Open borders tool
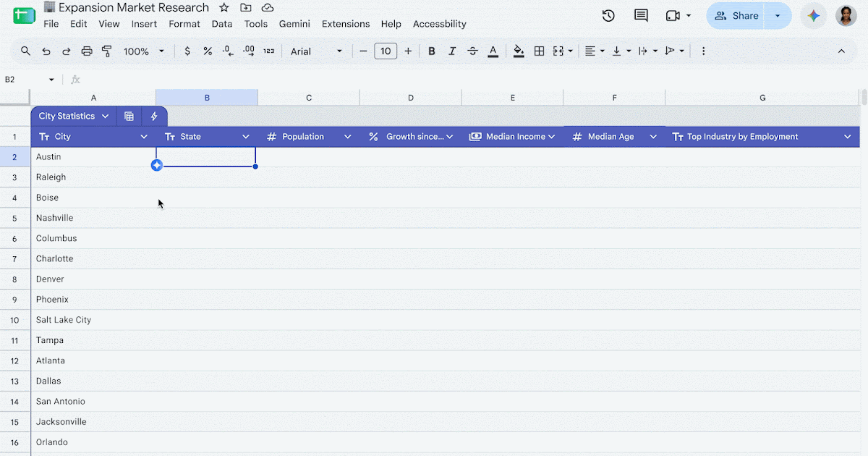 point(539,51)
